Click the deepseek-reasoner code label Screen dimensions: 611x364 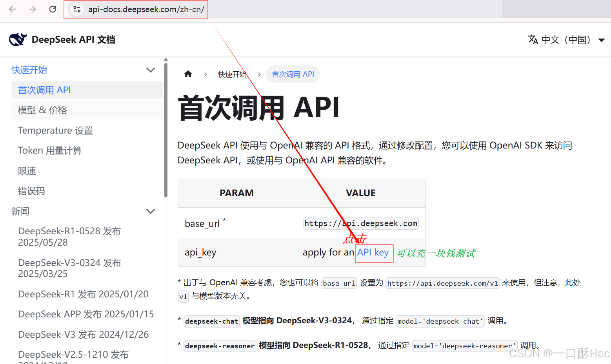click(x=220, y=346)
